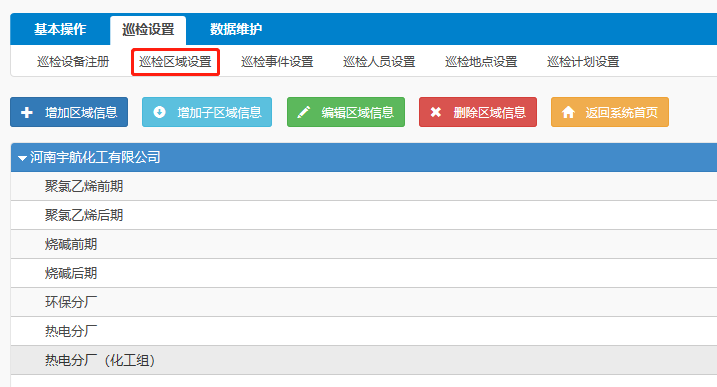Click the 增加子区域信息 button label
The height and width of the screenshot is (387, 717).
[x=219, y=113]
